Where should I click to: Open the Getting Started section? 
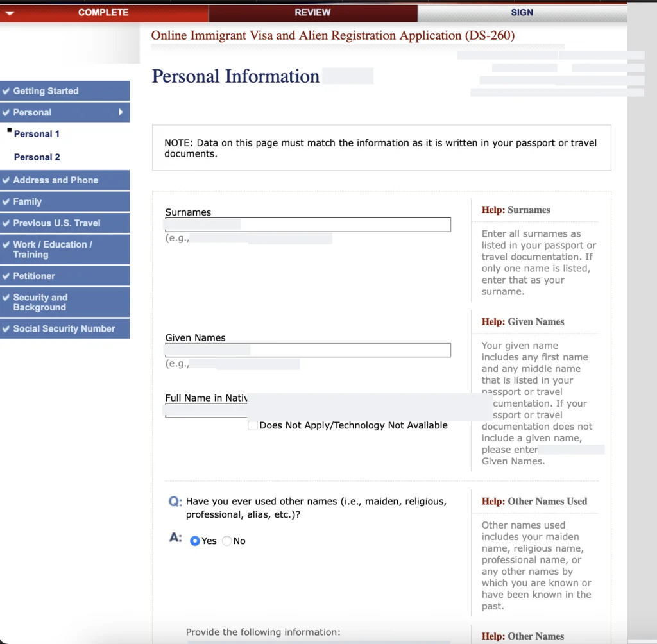click(x=65, y=91)
